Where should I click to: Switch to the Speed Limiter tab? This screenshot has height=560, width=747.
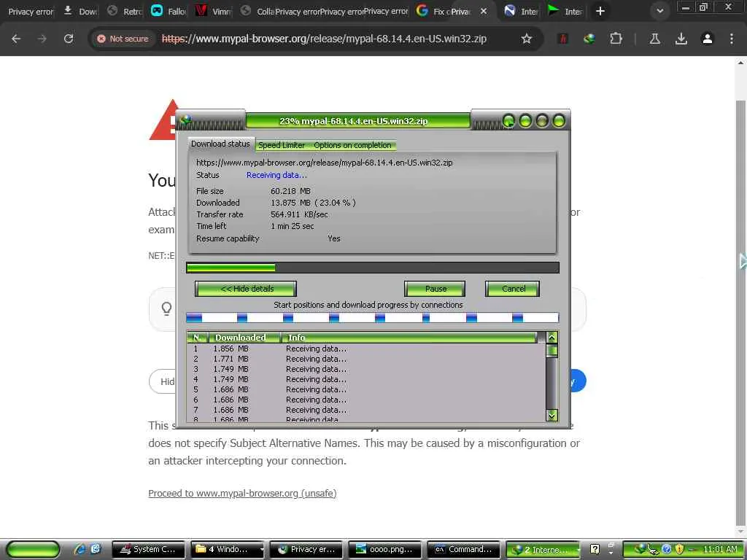coord(282,145)
